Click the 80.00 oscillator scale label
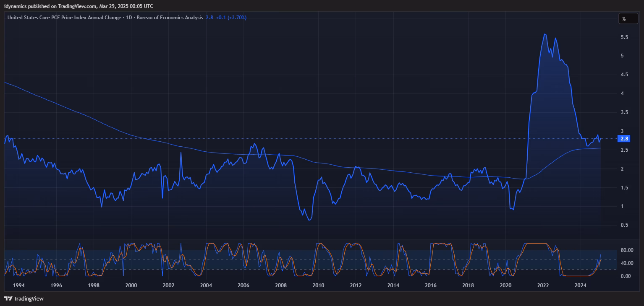Viewport: 644px width, 306px height. (x=627, y=250)
